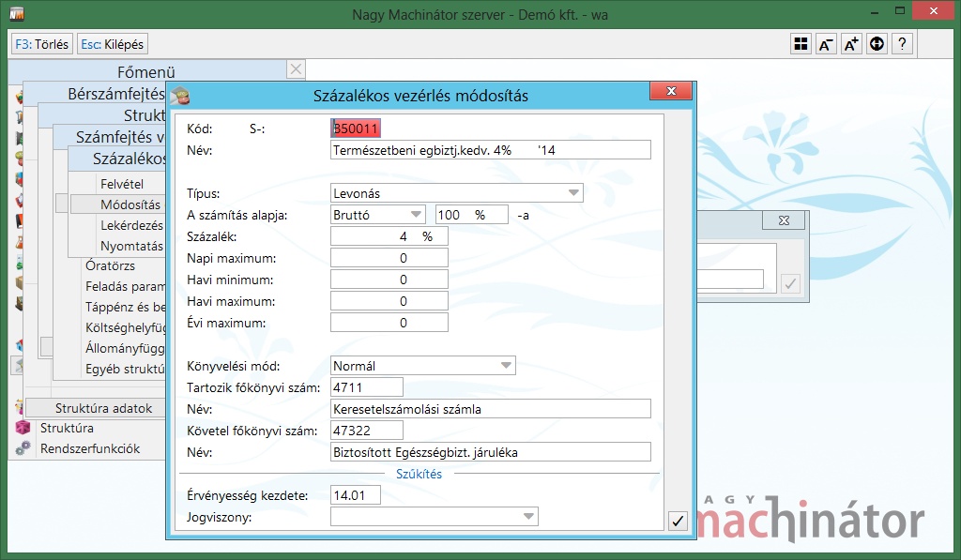Click the Napi maximum field

389,258
